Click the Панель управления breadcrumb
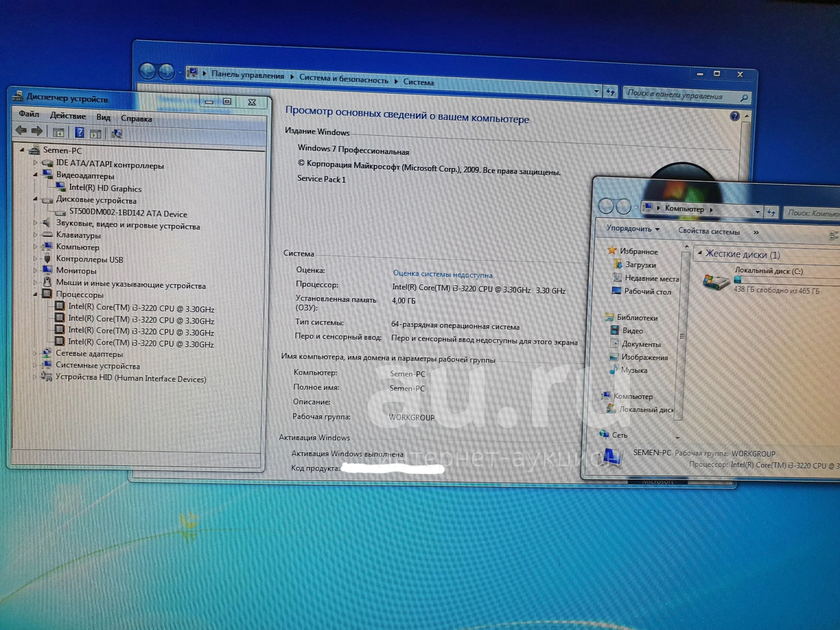 [x=248, y=75]
